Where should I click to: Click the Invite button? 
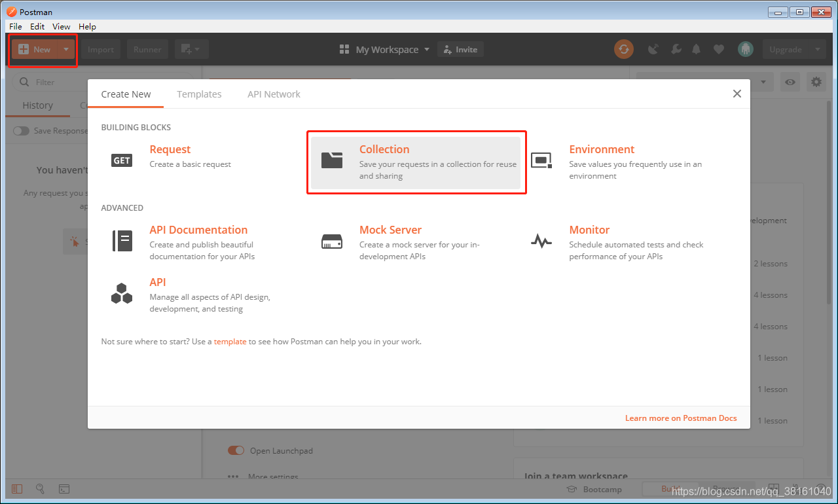coord(460,49)
